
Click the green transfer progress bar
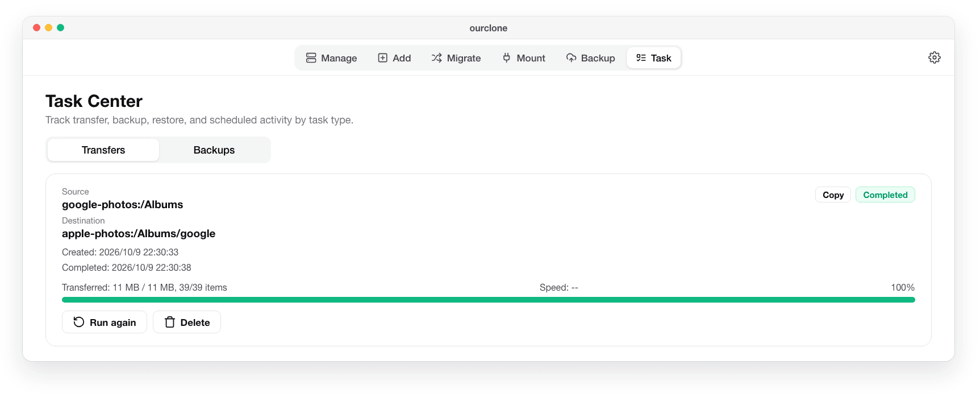pos(489,300)
